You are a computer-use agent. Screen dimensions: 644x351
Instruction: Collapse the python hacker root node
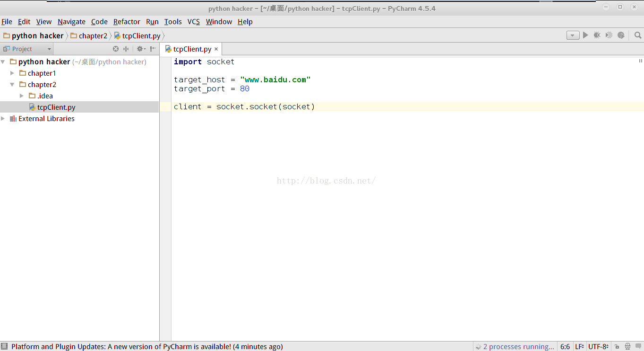(3, 62)
